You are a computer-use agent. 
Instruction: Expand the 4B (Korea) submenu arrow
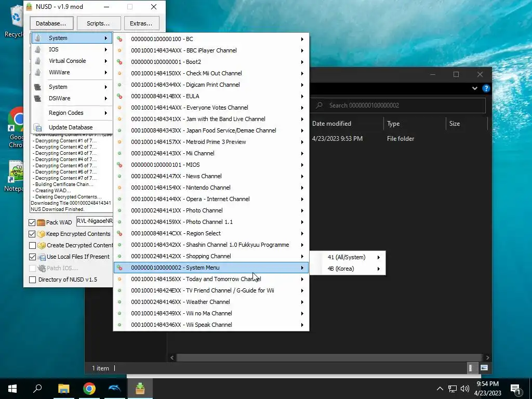click(x=379, y=269)
